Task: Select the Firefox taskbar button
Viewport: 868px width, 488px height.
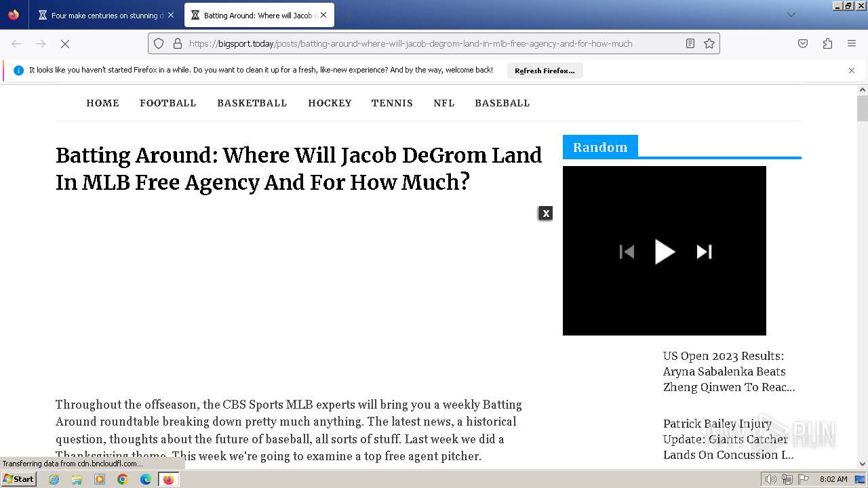Action: pos(168,479)
